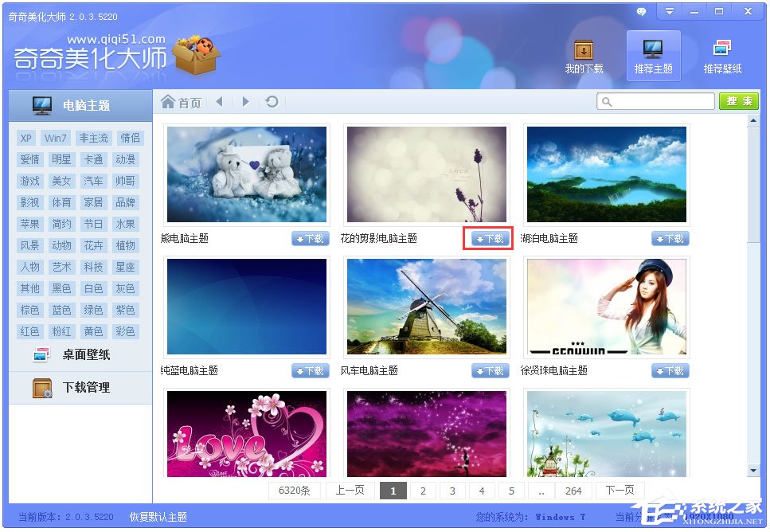This screenshot has width=770, height=532.
Task: Click the home 首页 icon
Action: [168, 102]
